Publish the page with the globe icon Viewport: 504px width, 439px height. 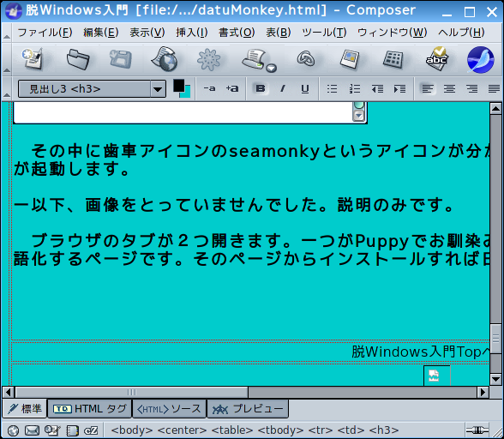click(x=165, y=59)
